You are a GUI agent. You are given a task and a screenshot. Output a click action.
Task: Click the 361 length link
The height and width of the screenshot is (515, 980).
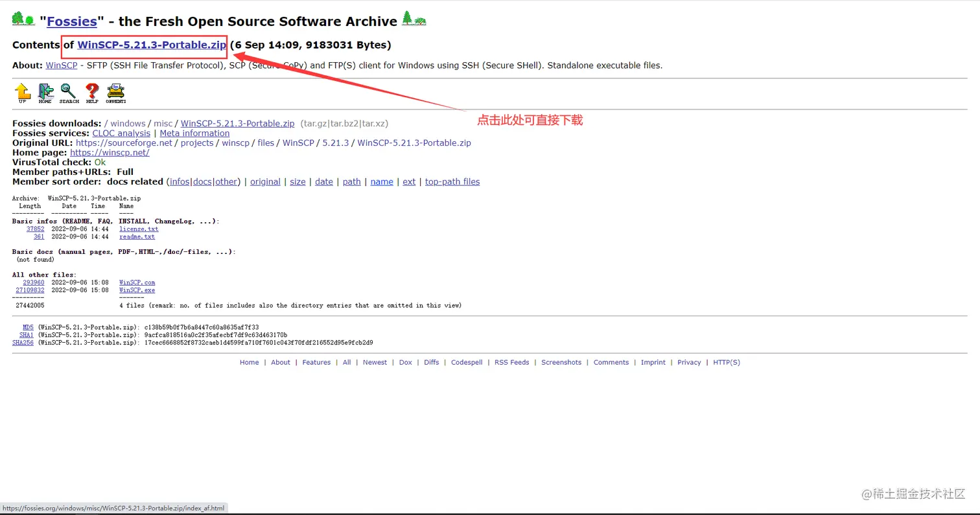[x=39, y=237]
